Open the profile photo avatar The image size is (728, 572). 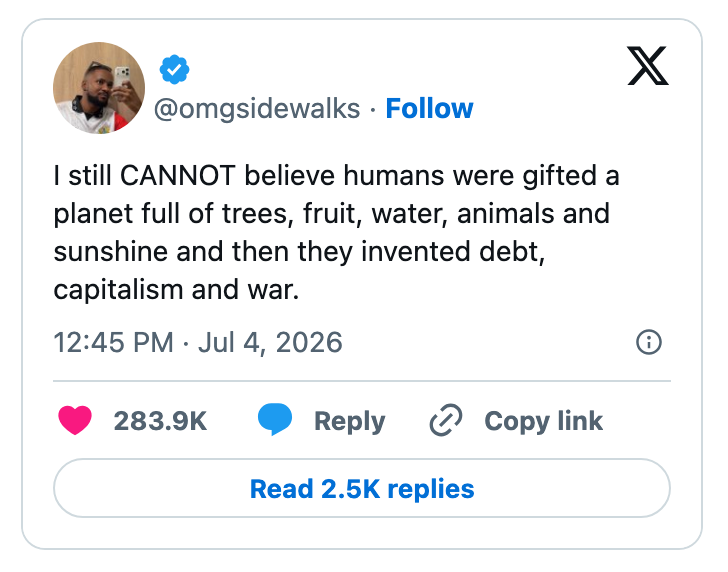[99, 88]
